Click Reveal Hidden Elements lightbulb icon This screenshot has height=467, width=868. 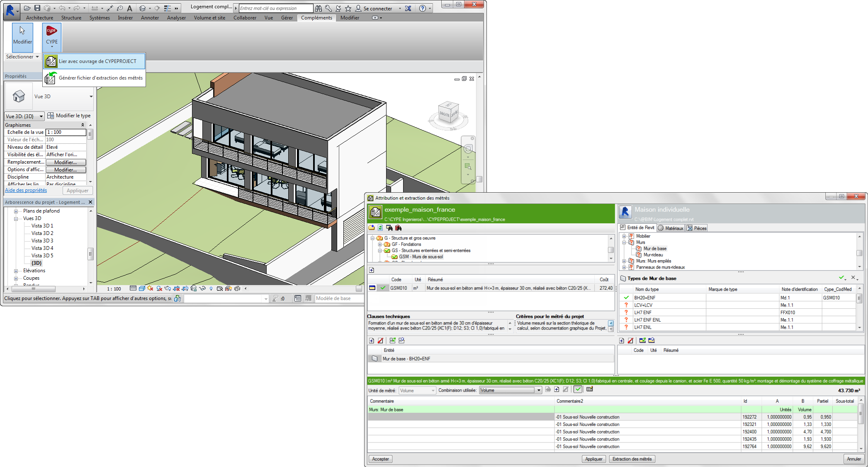[x=211, y=288]
